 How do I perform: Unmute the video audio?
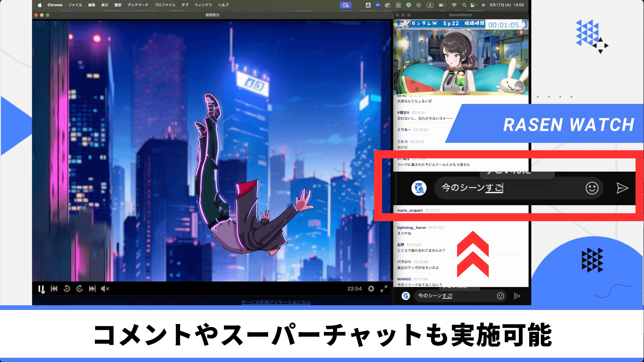pyautogui.click(x=105, y=288)
